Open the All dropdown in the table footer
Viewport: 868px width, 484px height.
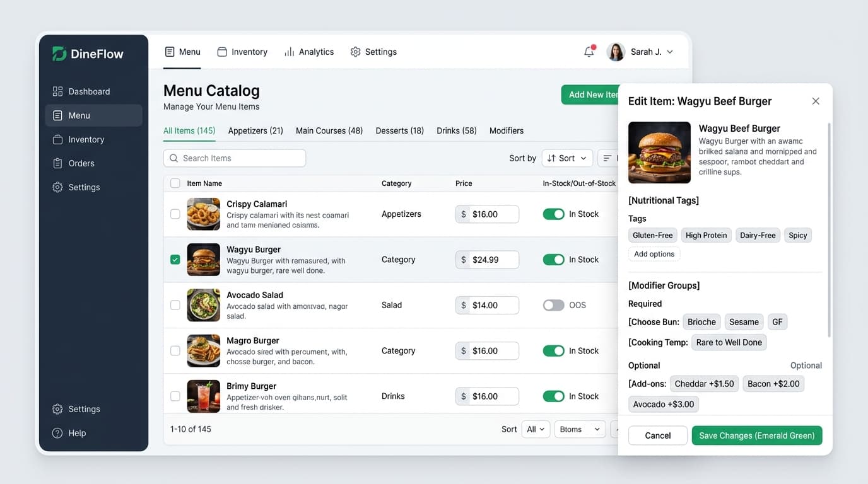click(536, 429)
